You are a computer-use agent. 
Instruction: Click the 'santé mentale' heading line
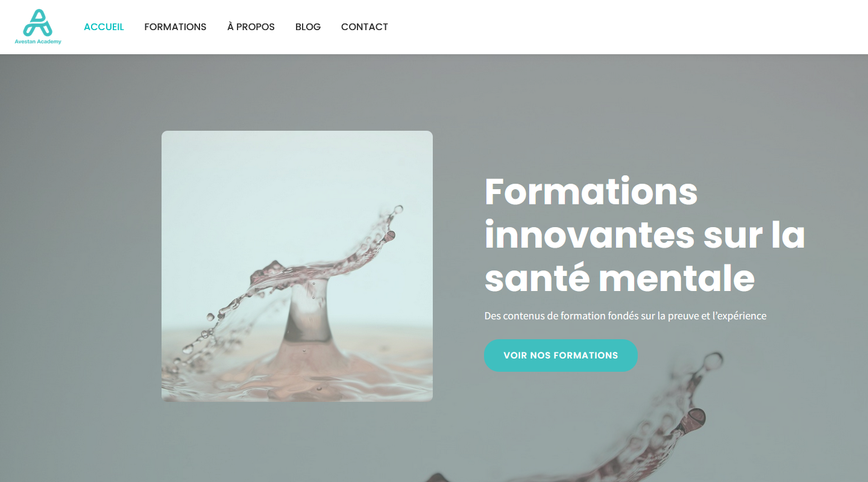tap(620, 278)
